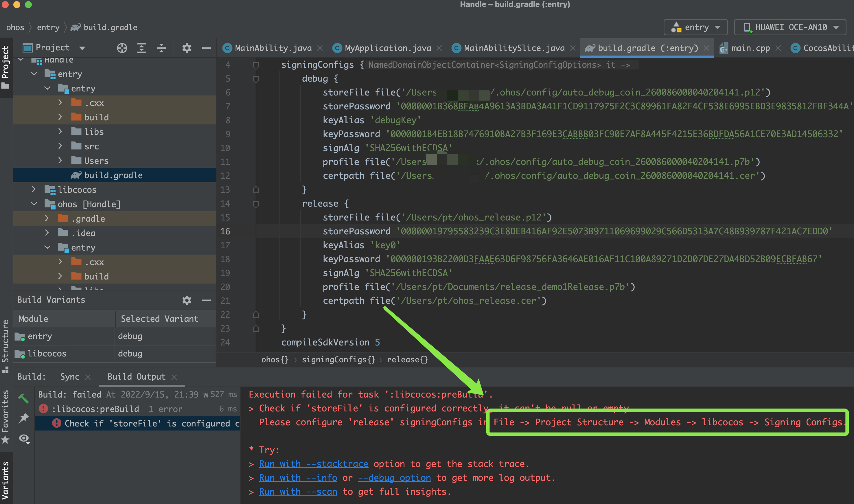Screen dimensions: 854x504
Task: Expand the libcocos module tree node
Action: tap(34, 190)
